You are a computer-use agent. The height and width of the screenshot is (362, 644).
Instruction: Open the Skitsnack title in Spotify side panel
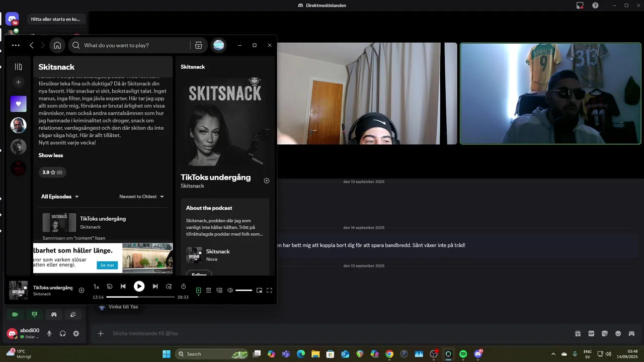(193, 67)
